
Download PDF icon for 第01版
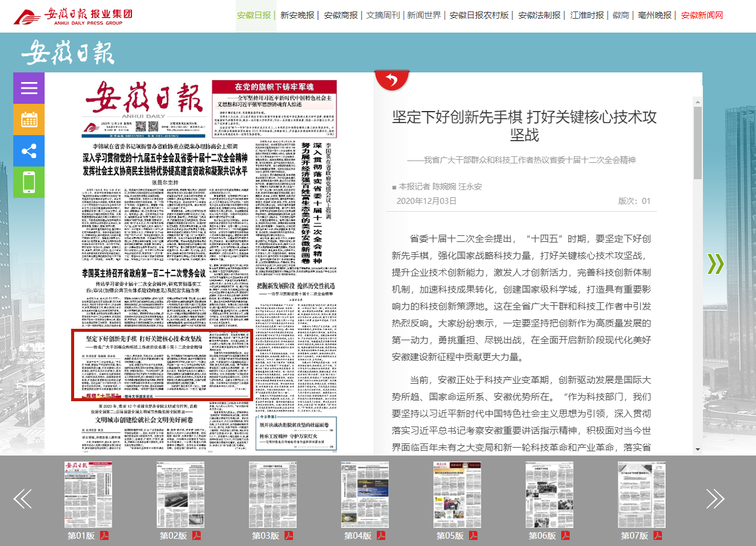point(104,536)
